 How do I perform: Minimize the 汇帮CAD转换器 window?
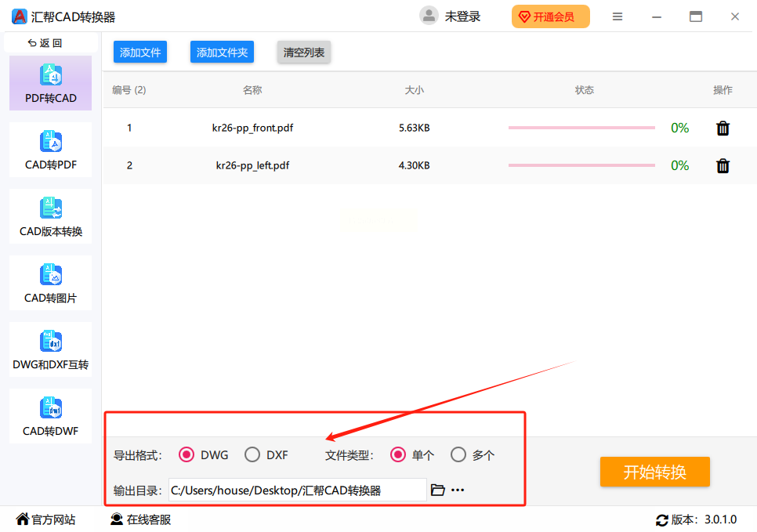point(657,17)
